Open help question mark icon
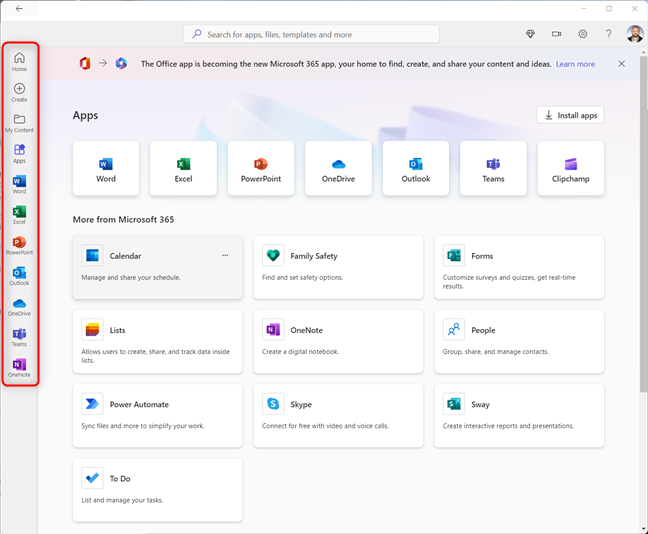This screenshot has width=648, height=534. tap(609, 34)
